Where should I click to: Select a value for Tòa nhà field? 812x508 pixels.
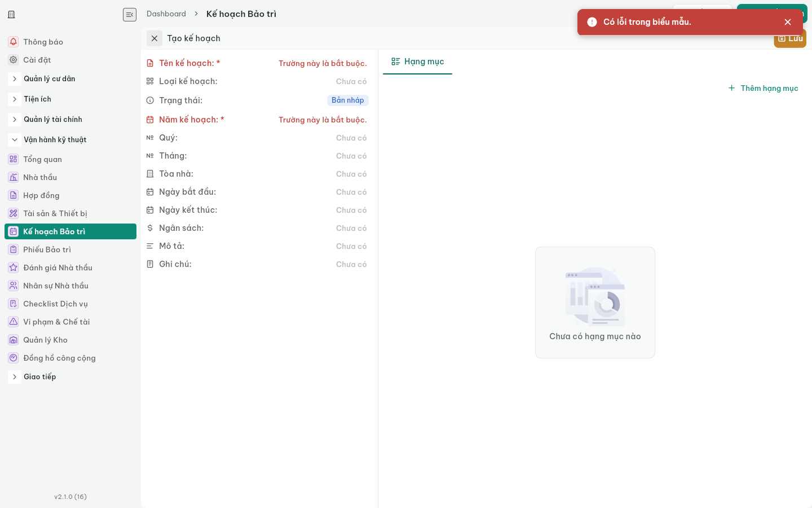(351, 174)
